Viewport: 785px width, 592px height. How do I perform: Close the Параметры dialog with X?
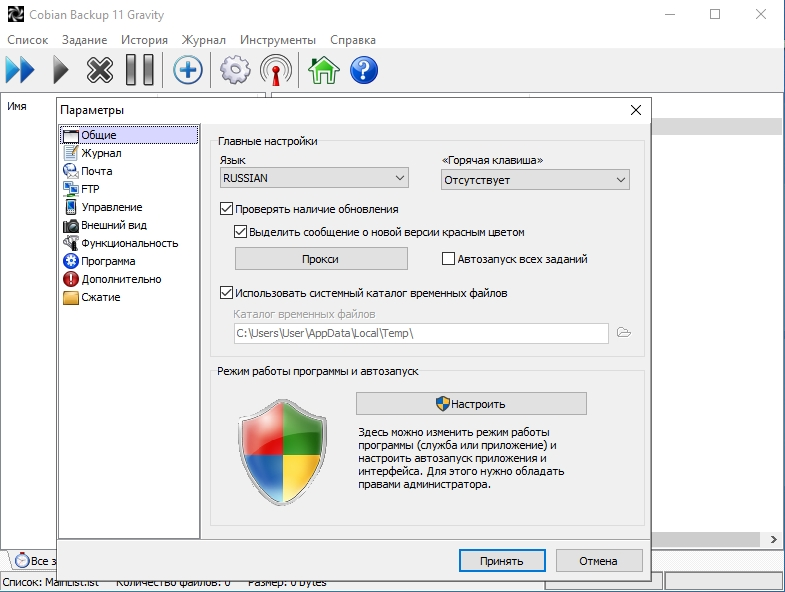point(636,110)
